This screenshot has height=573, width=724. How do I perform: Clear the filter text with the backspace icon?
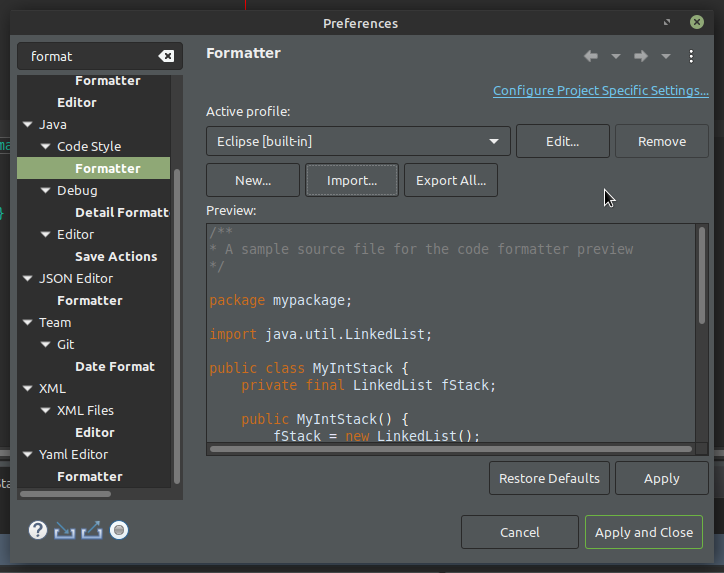(x=166, y=56)
